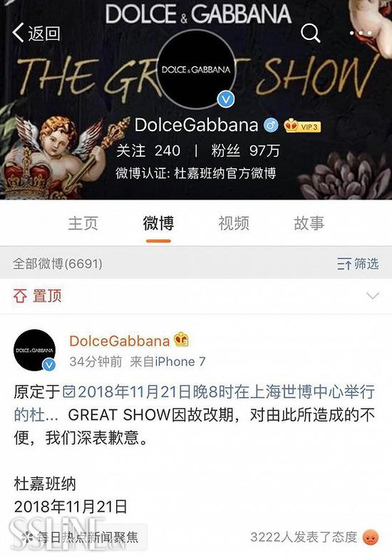
Task: Click the DolceGabbana author name on the post
Action: (x=119, y=341)
